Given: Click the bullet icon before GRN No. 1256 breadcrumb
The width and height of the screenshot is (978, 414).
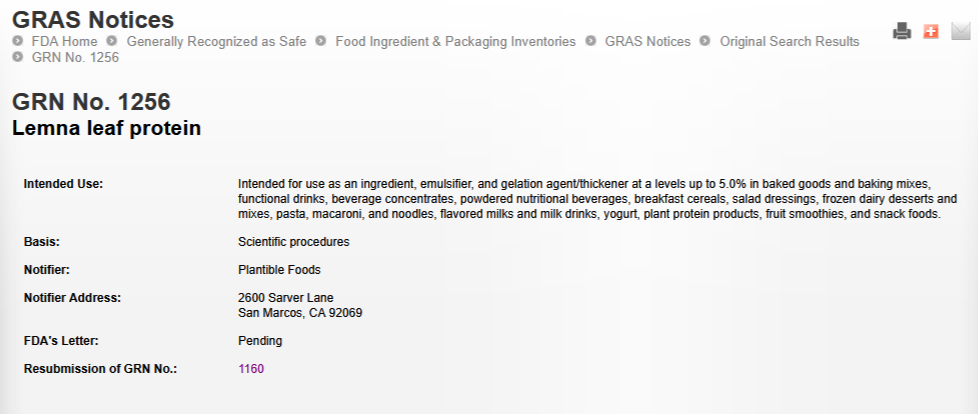Looking at the screenshot, I should pos(17,57).
